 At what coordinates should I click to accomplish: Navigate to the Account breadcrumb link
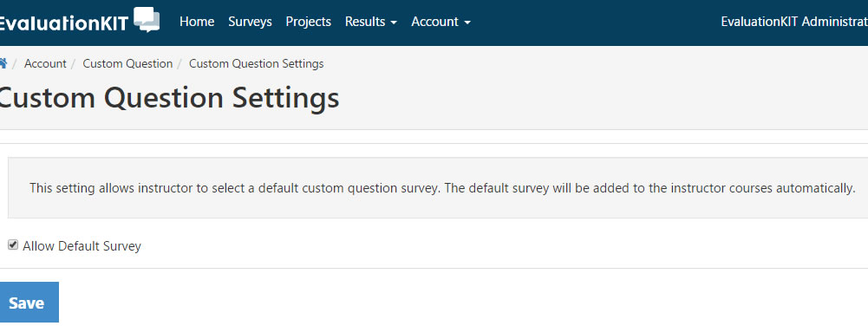click(x=45, y=63)
